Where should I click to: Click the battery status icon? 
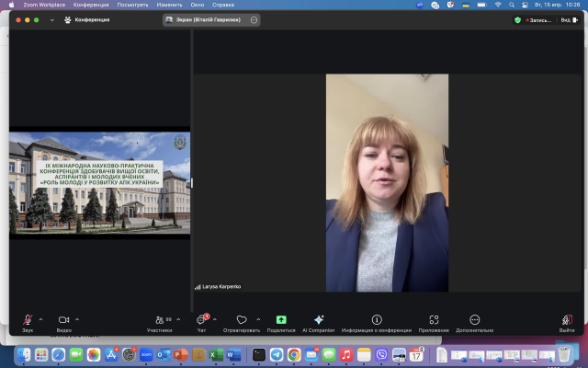tap(481, 5)
